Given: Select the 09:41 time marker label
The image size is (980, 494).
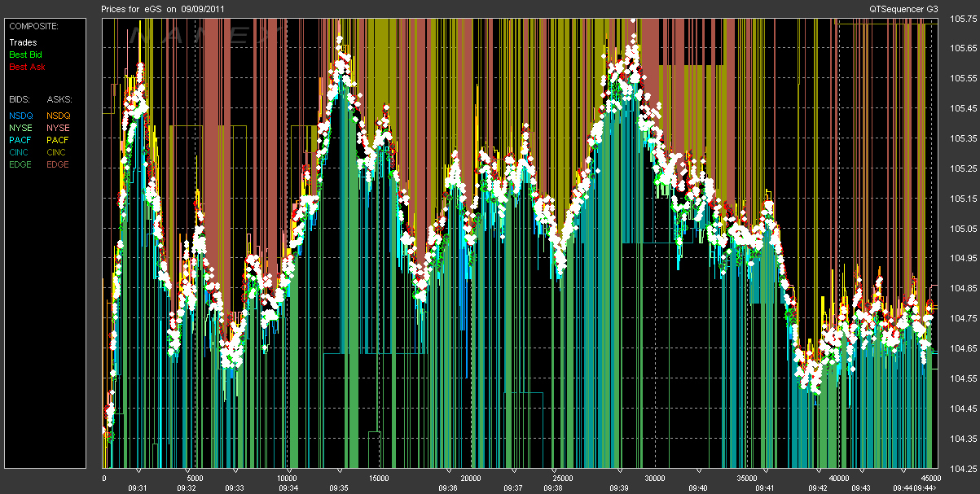Looking at the screenshot, I should tap(764, 487).
